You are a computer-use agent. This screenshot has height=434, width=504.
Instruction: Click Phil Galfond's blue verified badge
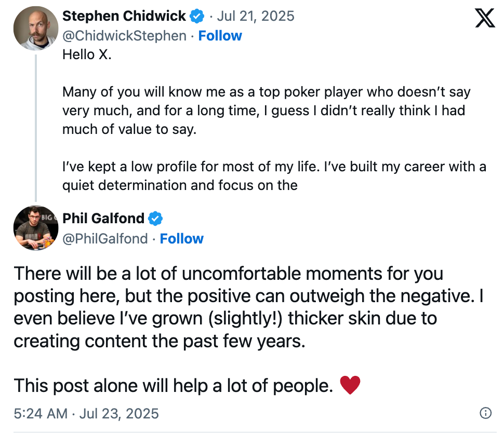(155, 219)
